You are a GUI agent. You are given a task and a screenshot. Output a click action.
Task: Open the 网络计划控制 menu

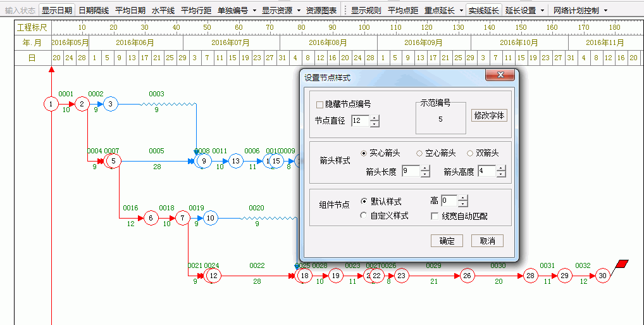coord(576,10)
